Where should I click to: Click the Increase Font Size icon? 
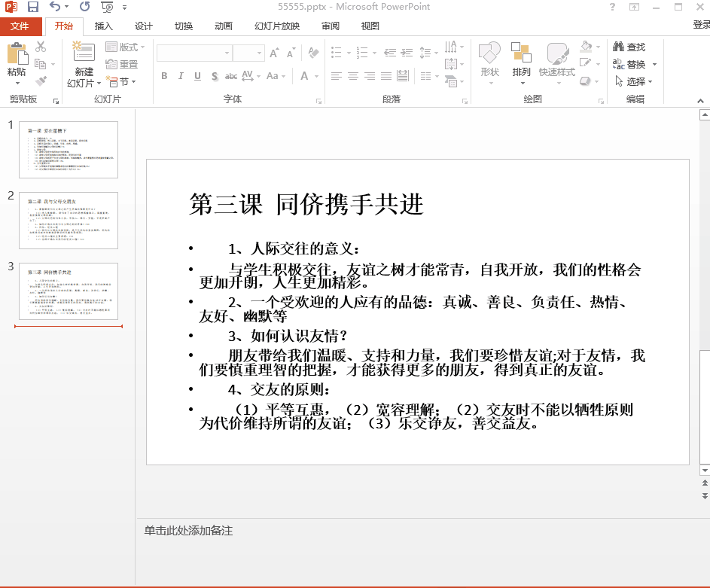(x=274, y=53)
